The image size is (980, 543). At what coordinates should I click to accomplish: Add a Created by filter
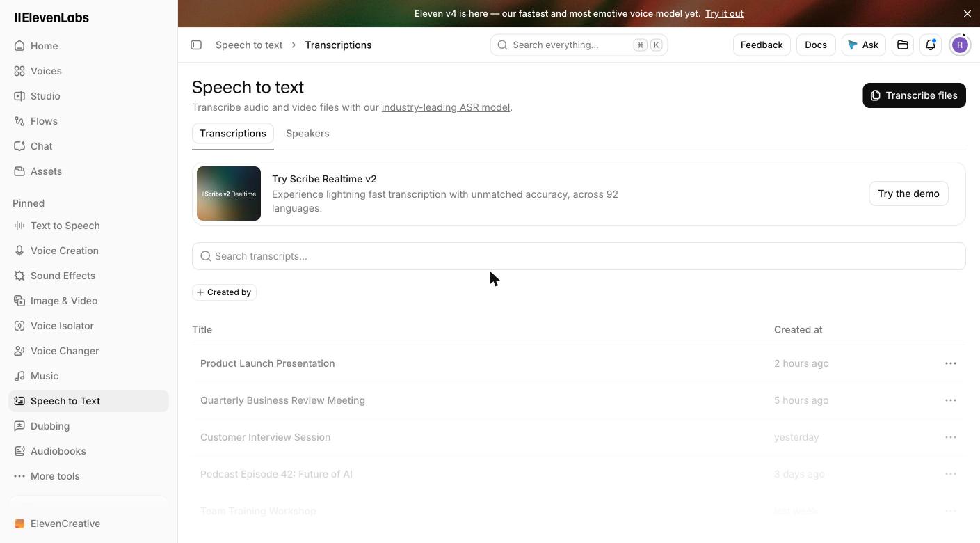pyautogui.click(x=224, y=292)
